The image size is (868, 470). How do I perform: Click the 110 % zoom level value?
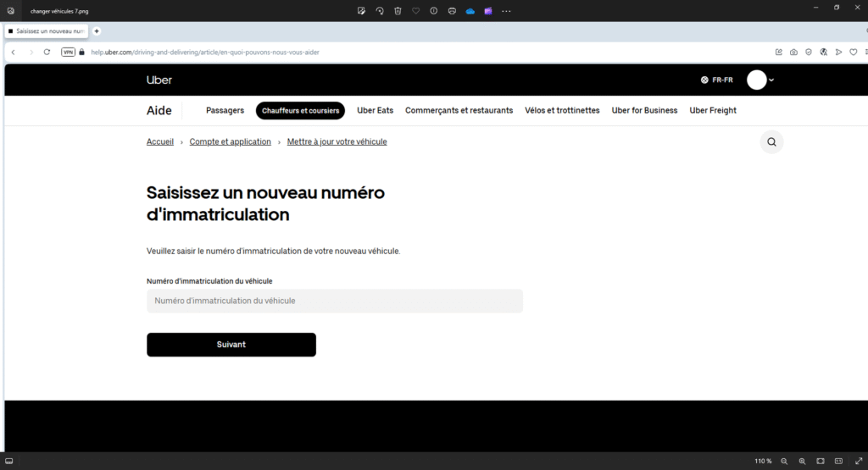(763, 462)
